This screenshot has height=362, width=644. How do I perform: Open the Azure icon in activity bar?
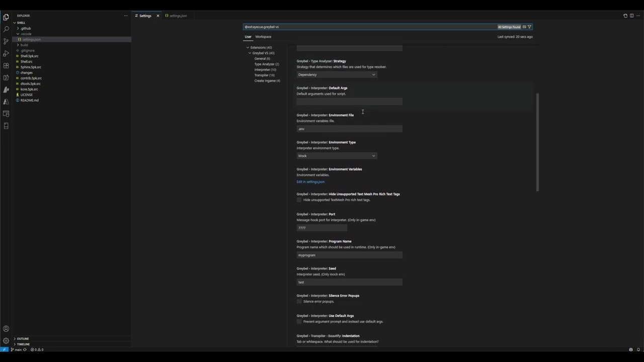(x=6, y=102)
